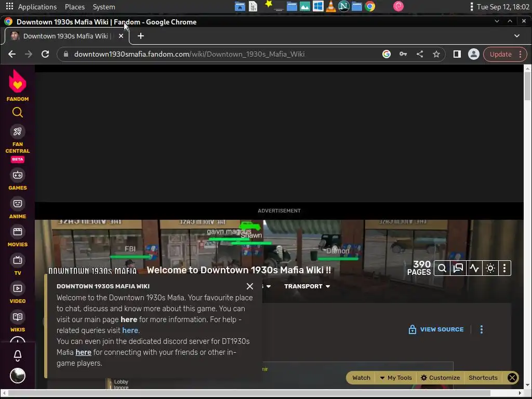
Task: Click Customize toolbar button
Action: [x=440, y=378]
